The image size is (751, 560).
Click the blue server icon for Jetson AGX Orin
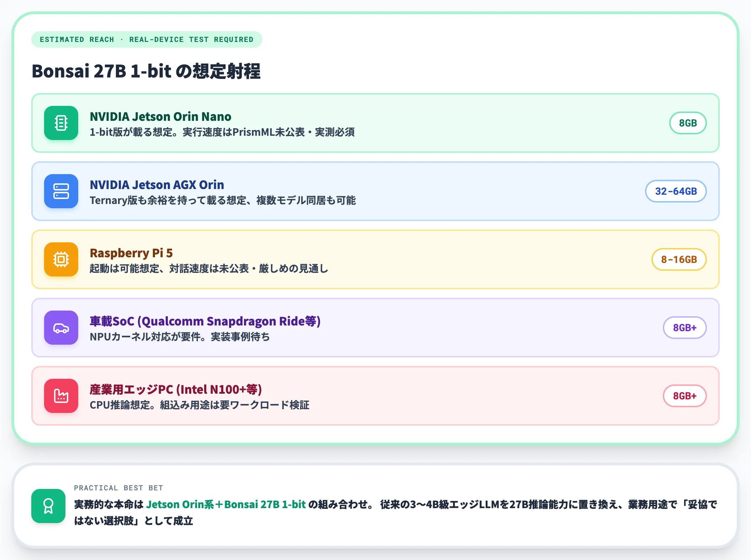tap(61, 191)
